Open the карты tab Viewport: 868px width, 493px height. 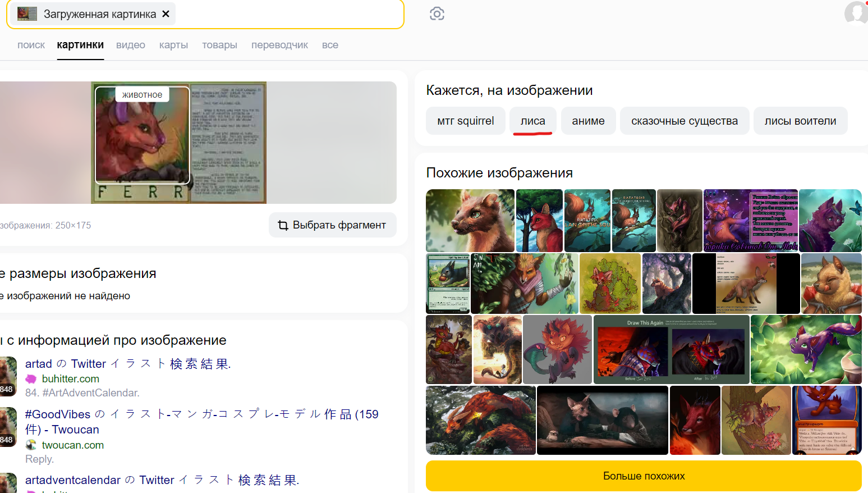tap(173, 45)
